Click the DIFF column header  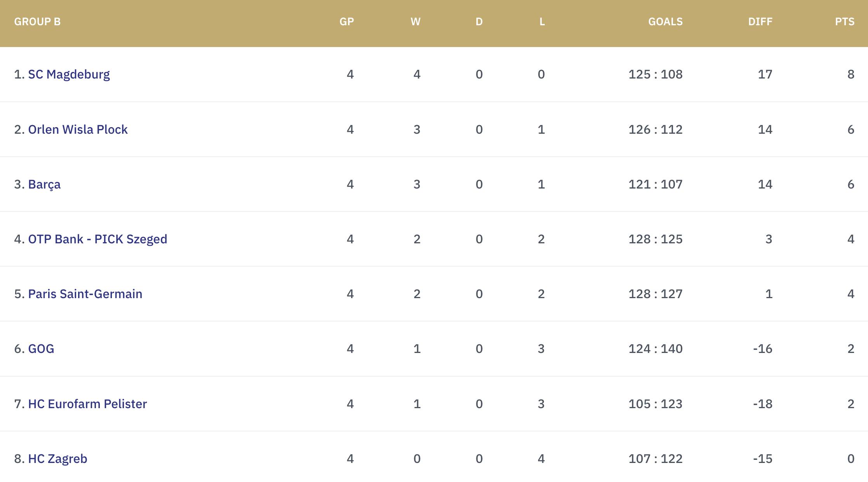[760, 22]
